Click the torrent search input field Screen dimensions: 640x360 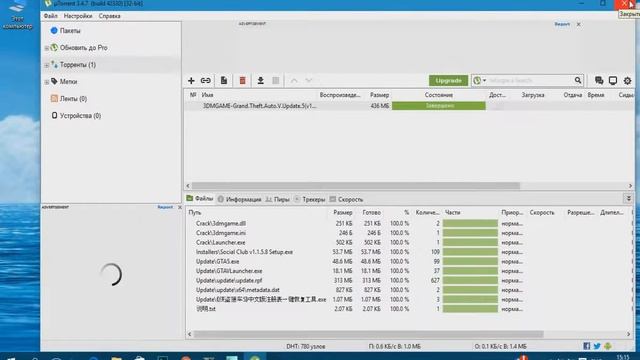[x=530, y=80]
